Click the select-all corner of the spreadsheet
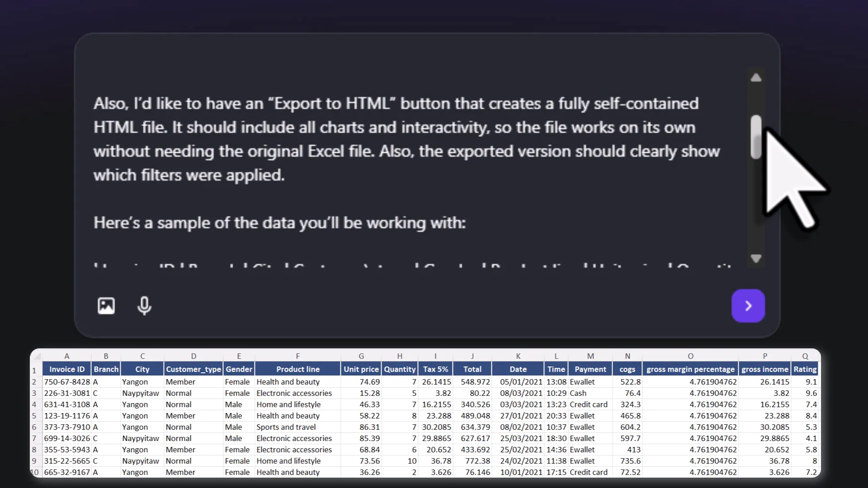 (x=36, y=356)
